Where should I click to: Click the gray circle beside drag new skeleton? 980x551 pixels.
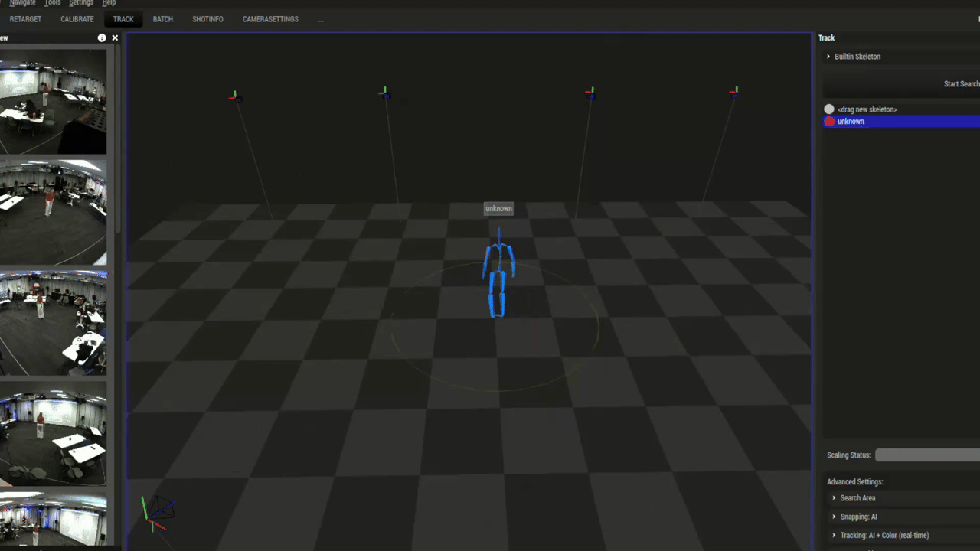point(829,109)
